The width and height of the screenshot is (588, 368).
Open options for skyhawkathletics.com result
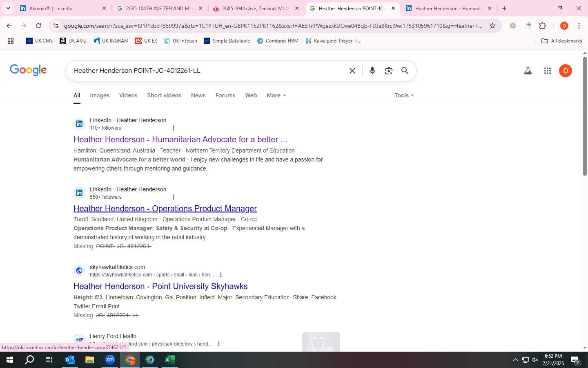click(221, 275)
